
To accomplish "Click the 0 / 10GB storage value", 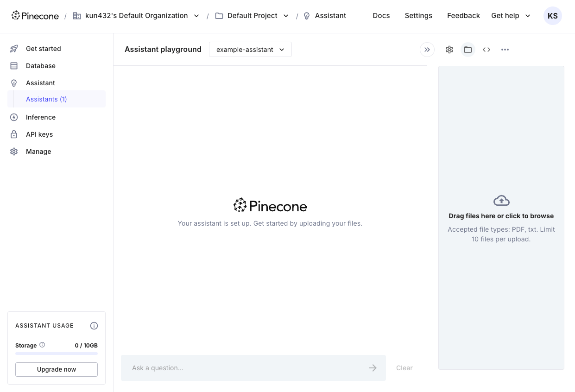I will click(x=86, y=346).
